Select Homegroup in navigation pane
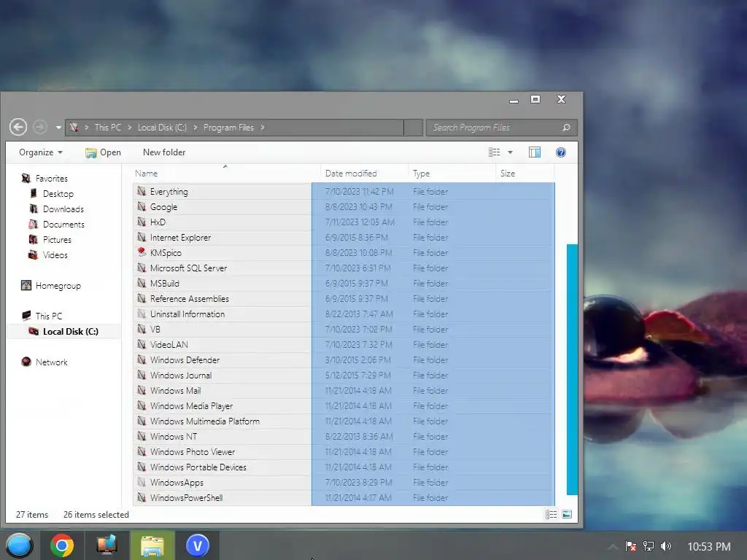Image resolution: width=747 pixels, height=560 pixels. tap(58, 286)
